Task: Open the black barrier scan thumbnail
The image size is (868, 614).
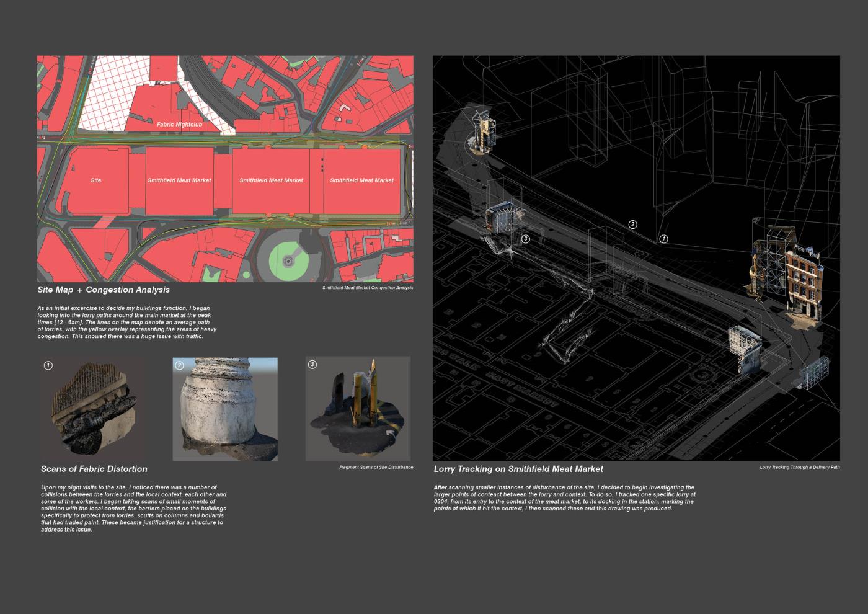Action: (x=93, y=409)
